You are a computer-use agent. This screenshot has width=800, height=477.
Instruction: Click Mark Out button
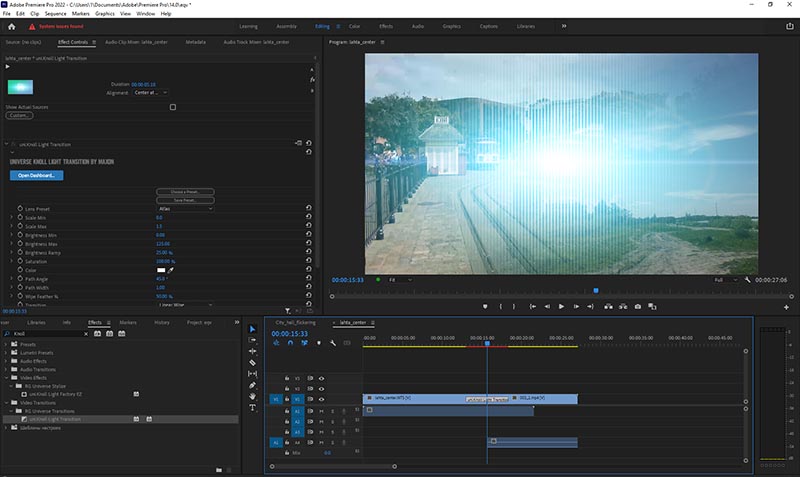point(514,307)
